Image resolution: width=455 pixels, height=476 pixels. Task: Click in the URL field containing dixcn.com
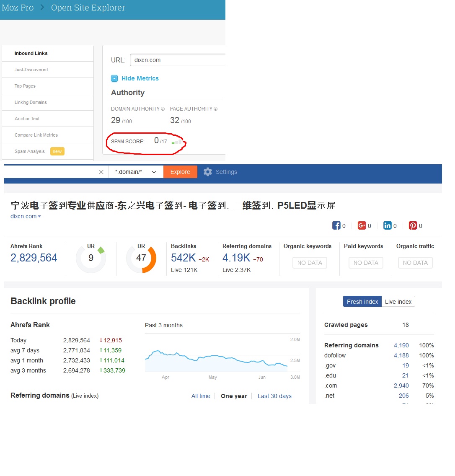tap(178, 60)
